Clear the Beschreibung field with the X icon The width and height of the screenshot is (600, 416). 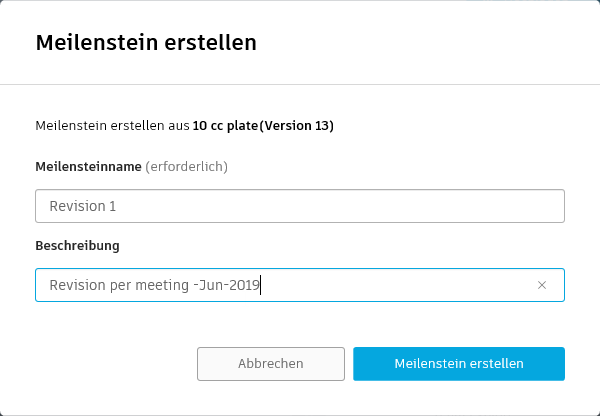pyautogui.click(x=542, y=285)
